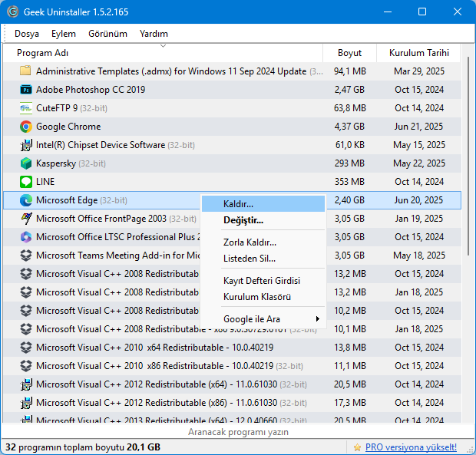Click the May 22, 2025 date for Kaspersky

tap(419, 163)
